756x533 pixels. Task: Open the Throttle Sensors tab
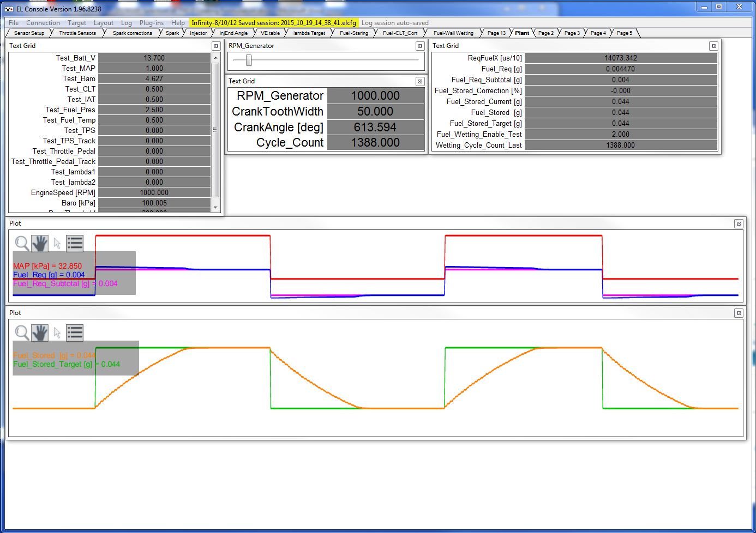tap(77, 33)
